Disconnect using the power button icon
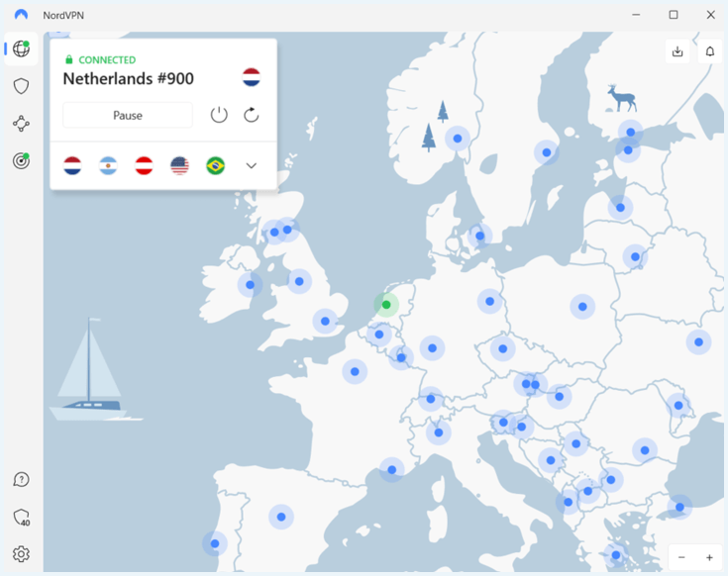The image size is (728, 576). click(x=219, y=115)
